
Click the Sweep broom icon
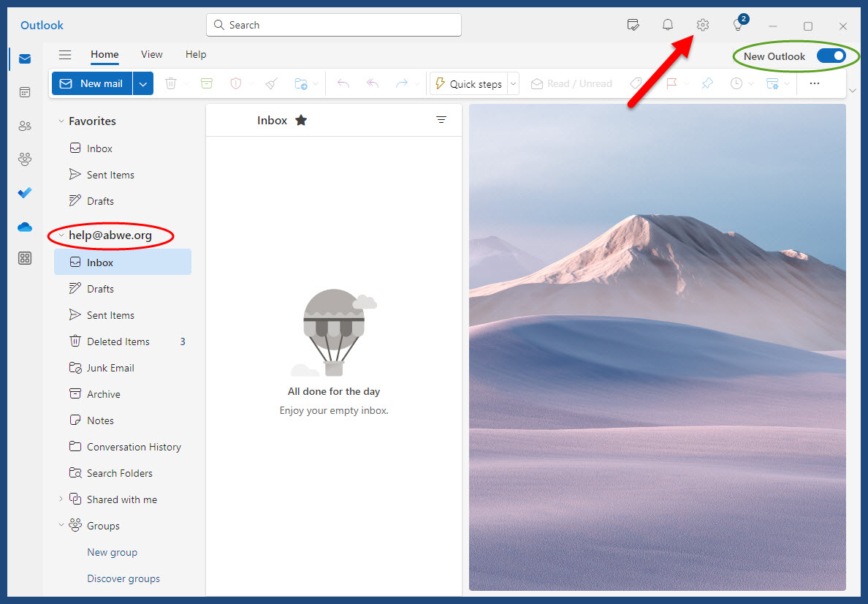click(x=271, y=83)
